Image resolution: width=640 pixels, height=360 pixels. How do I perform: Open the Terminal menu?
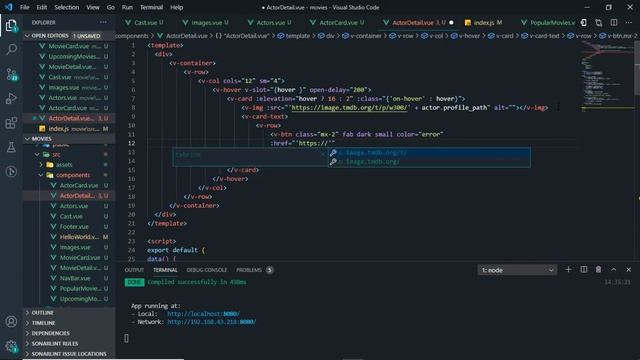[151, 7]
